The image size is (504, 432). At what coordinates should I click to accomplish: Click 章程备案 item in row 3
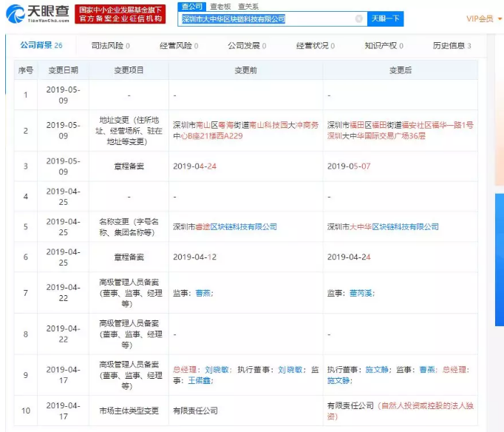[129, 166]
